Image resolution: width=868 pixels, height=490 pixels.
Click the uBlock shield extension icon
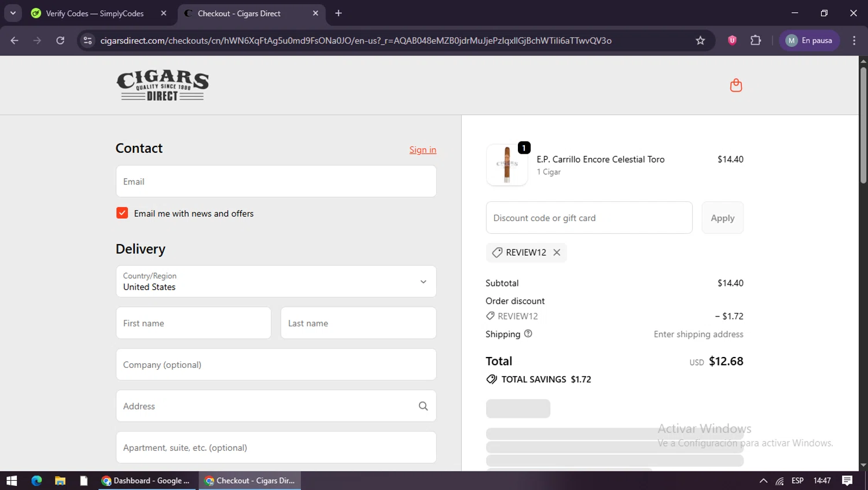pos(732,40)
